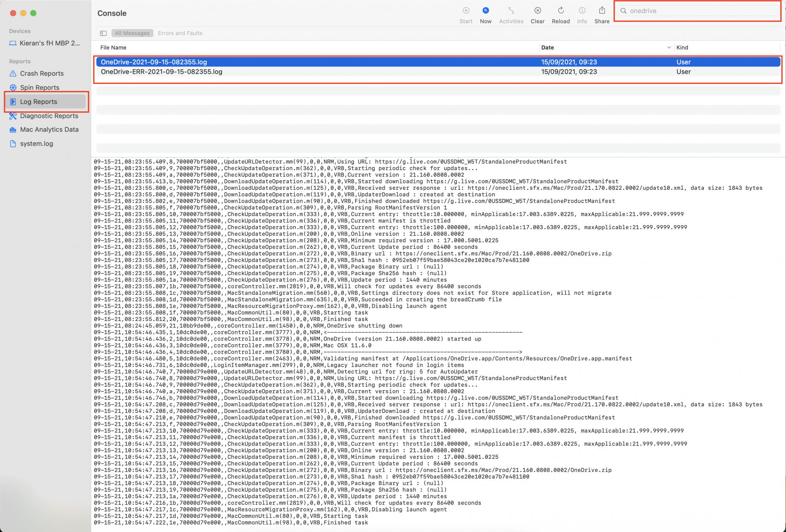
Task: Click Date column sort chevron
Action: coord(669,48)
